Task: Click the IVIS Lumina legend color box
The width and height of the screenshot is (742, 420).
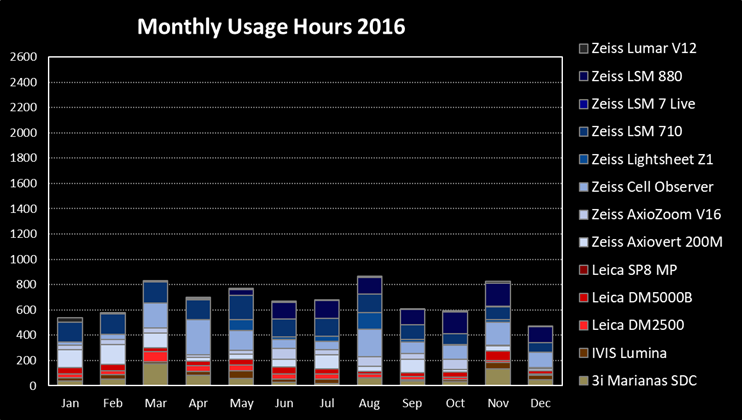Action: pos(585,353)
